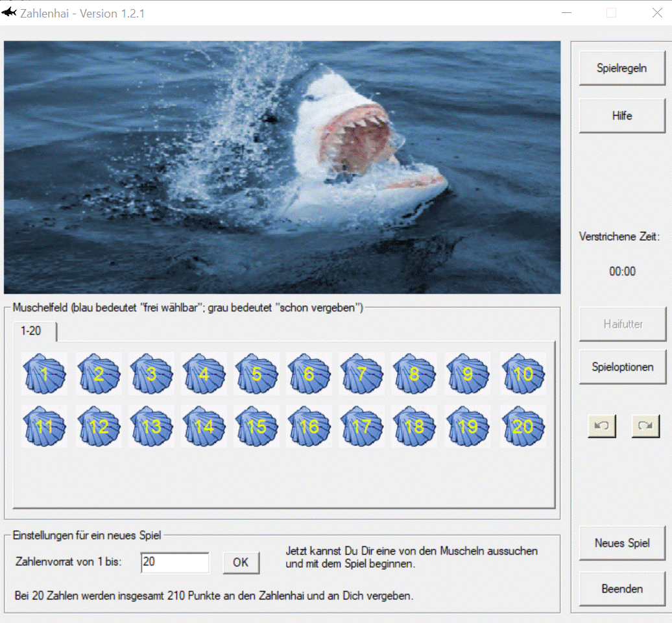Click the undo arrow button
This screenshot has height=623, width=672.
pyautogui.click(x=602, y=426)
